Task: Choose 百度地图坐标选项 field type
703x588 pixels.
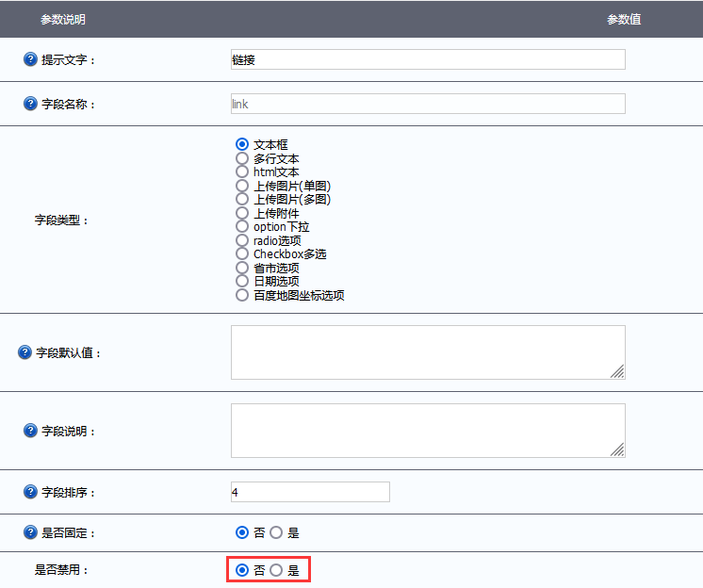Action: click(242, 295)
